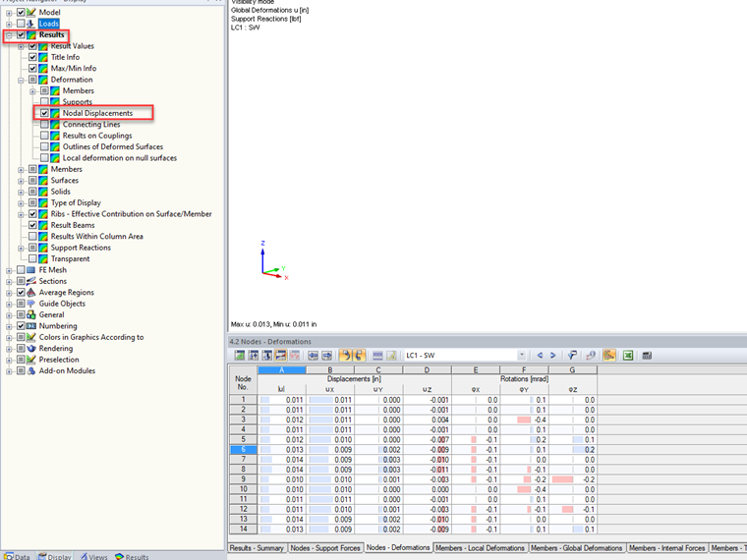Open Members - Global Deformations tab

point(576,548)
